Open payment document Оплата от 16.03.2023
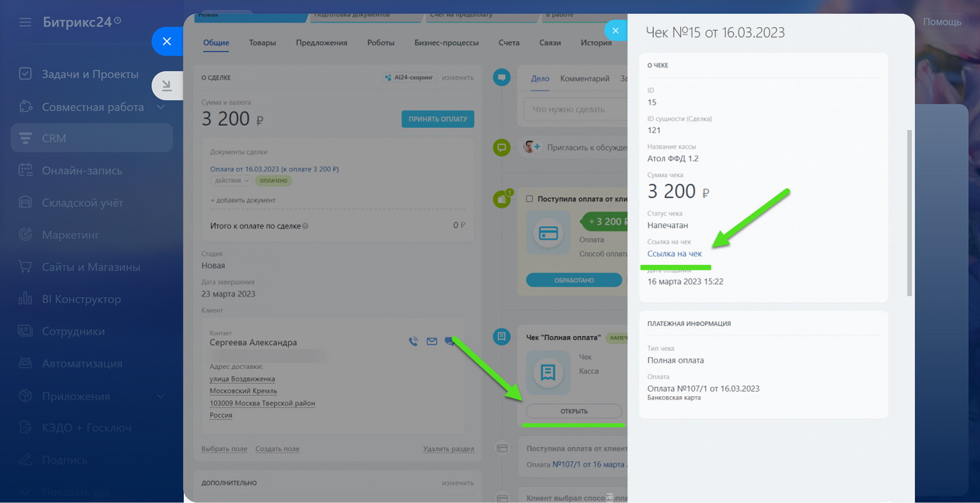Viewport: 980px width, 503px height. pos(275,169)
